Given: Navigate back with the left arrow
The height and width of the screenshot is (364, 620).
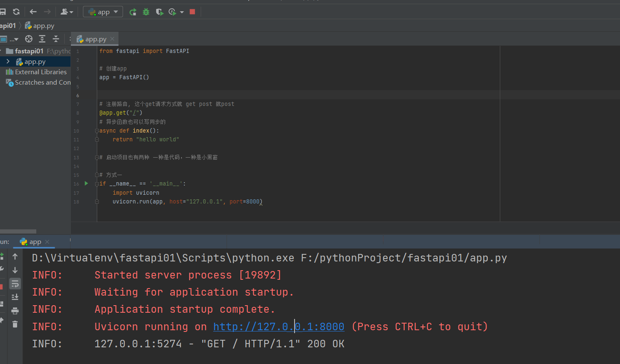Looking at the screenshot, I should click(33, 12).
